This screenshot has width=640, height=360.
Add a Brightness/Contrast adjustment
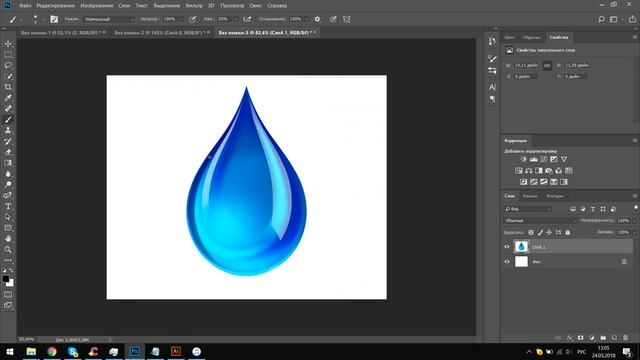tap(524, 159)
